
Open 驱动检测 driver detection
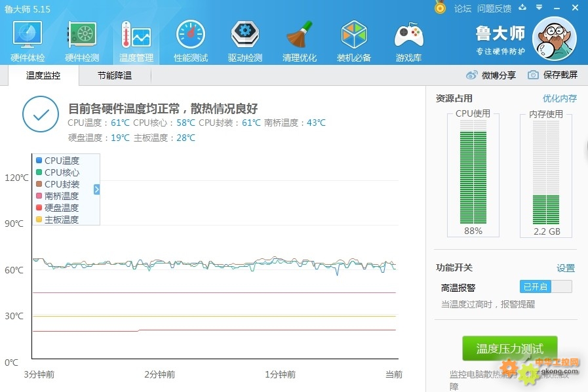[x=245, y=41]
